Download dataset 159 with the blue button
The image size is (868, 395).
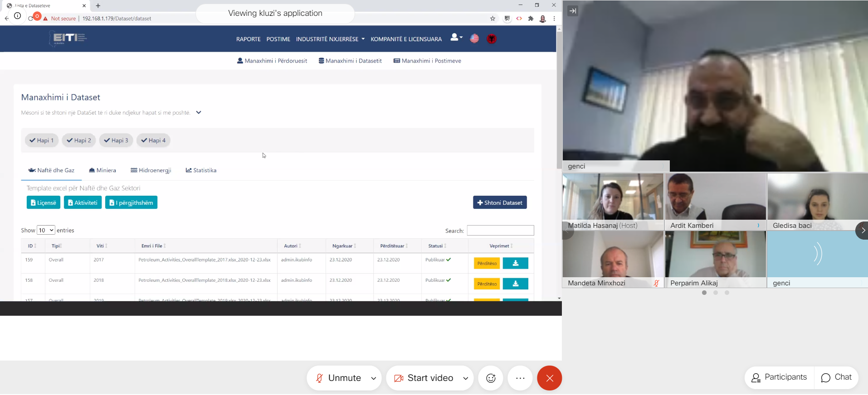515,263
